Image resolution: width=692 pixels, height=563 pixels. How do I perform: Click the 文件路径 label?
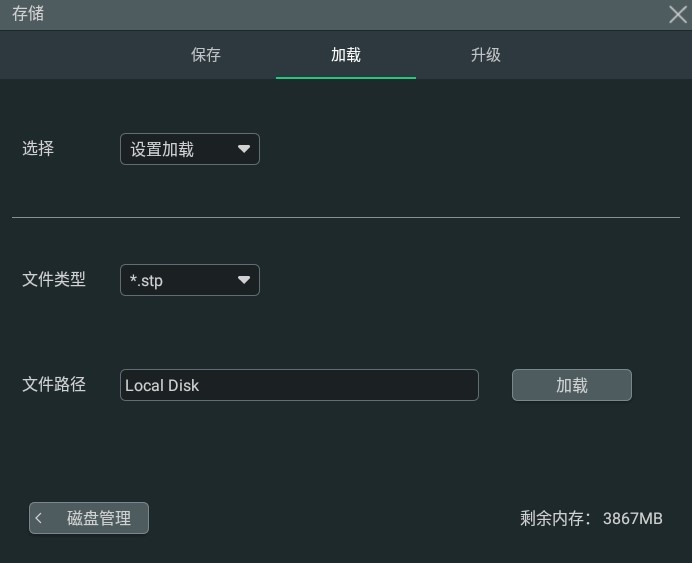coord(54,384)
